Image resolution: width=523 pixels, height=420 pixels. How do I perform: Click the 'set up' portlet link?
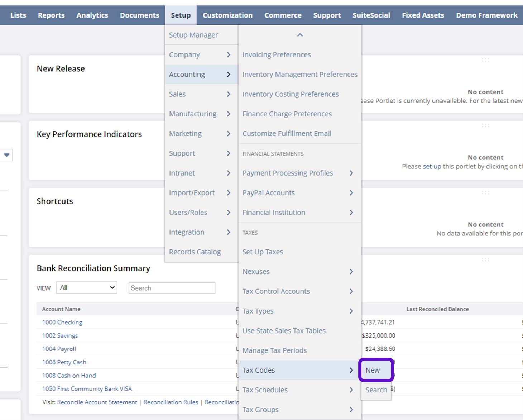pyautogui.click(x=432, y=166)
